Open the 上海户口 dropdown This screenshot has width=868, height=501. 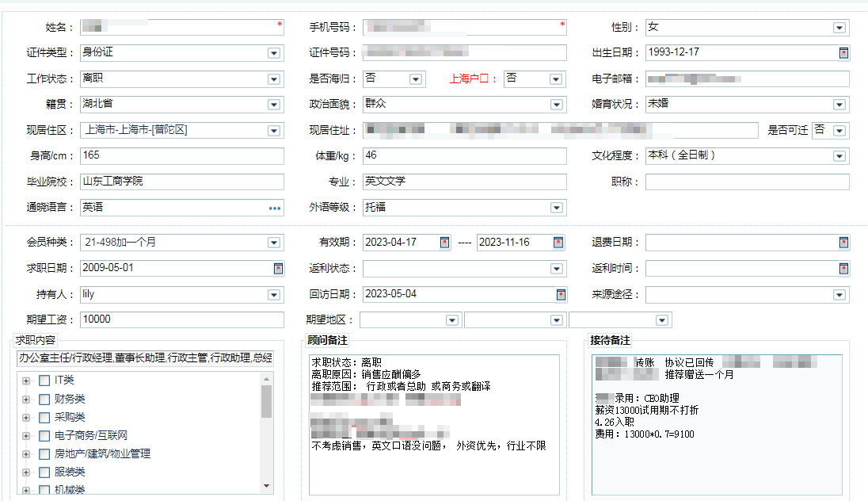tap(556, 79)
